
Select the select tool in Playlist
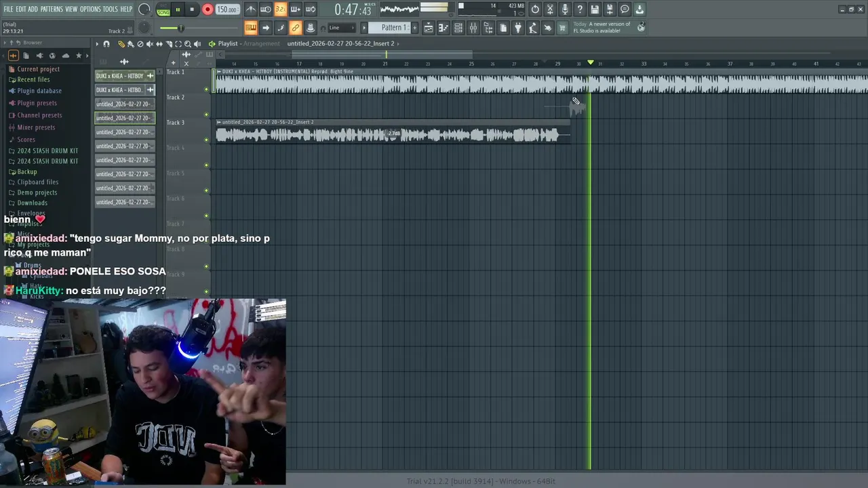click(178, 44)
